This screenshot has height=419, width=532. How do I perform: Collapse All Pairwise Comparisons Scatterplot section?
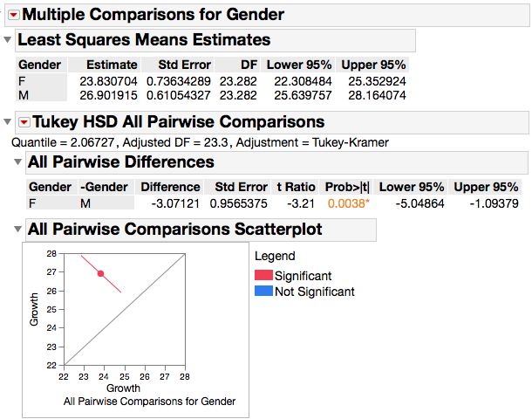coord(18,230)
